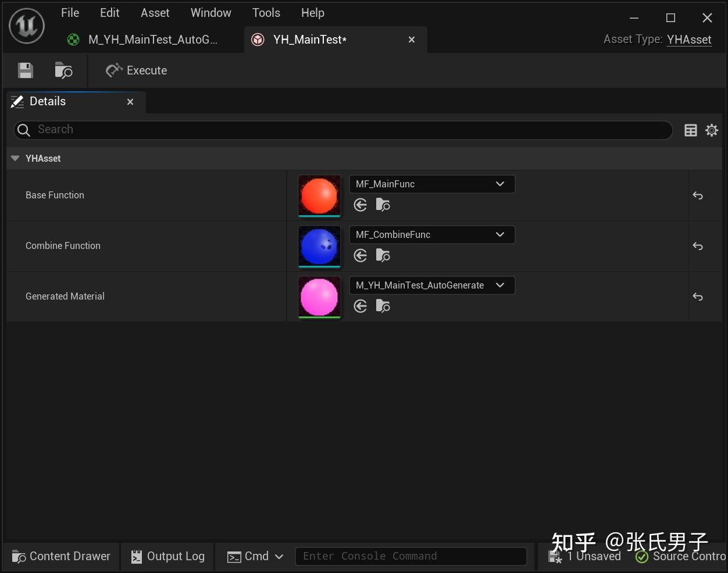Use selected asset for Base Function

pyautogui.click(x=361, y=205)
